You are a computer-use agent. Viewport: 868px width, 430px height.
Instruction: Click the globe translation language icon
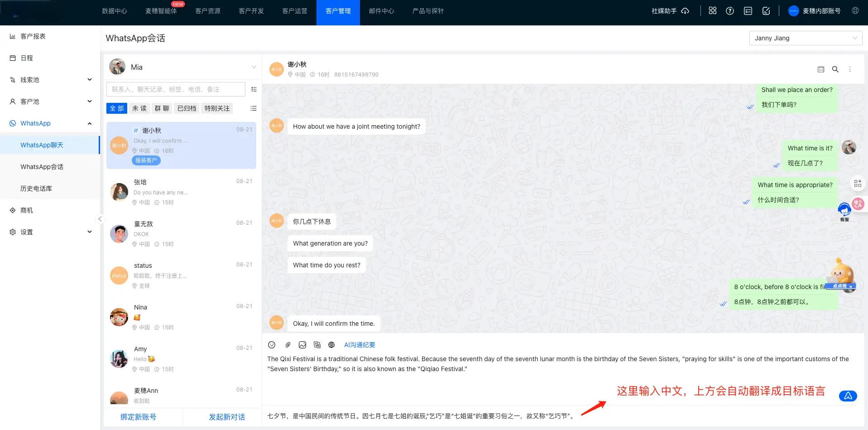tap(331, 345)
